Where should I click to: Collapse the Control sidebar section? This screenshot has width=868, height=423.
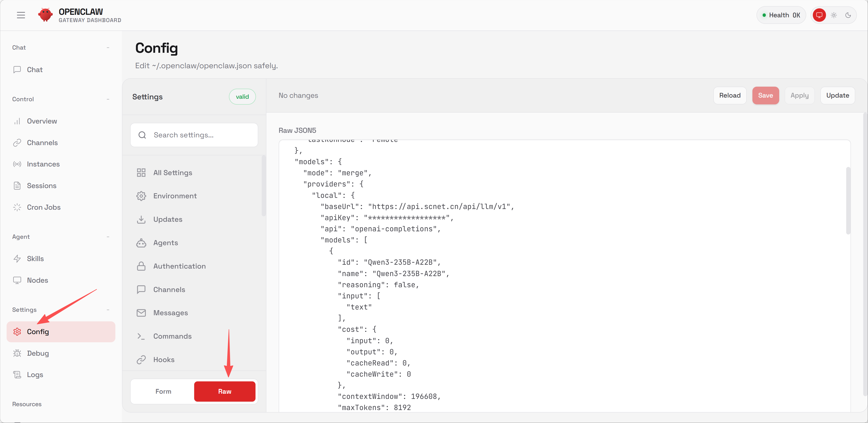108,99
